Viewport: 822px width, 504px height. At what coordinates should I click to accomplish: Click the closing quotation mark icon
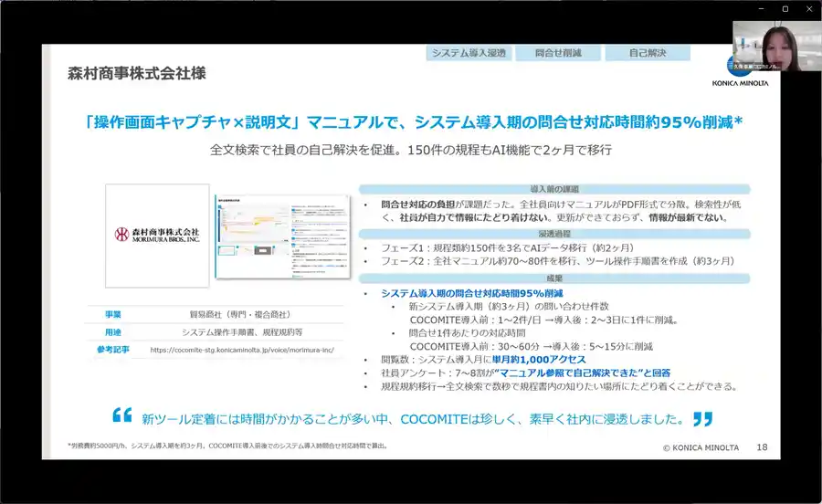tap(701, 419)
